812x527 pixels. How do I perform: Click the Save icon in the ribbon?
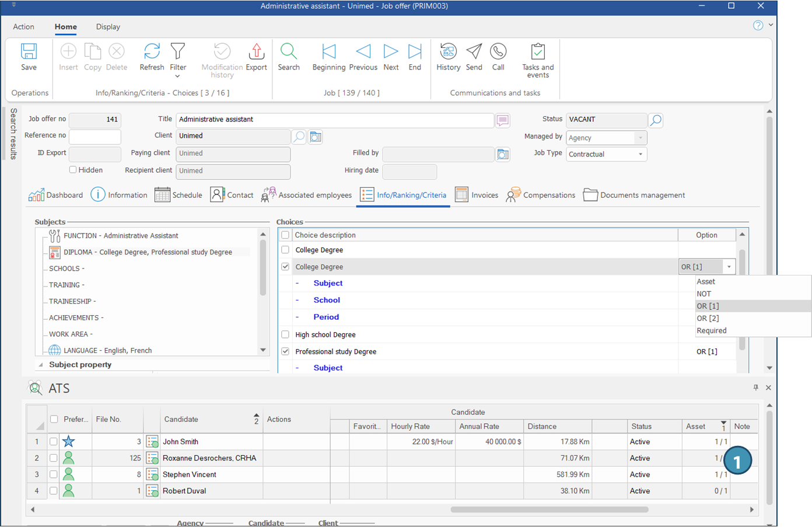point(29,52)
